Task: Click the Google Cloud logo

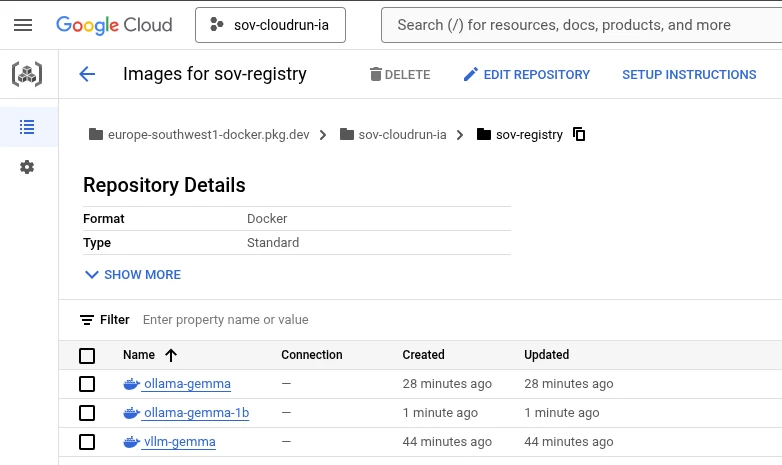Action: [x=114, y=25]
